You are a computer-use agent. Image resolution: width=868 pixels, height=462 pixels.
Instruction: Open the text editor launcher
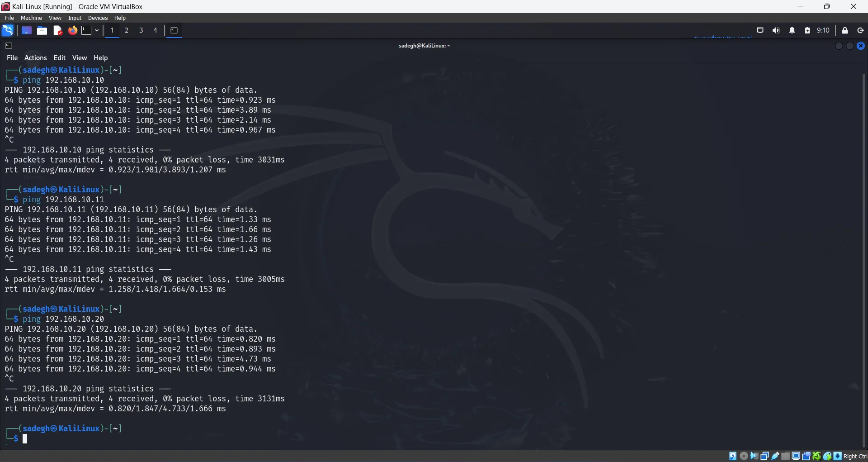[x=57, y=30]
